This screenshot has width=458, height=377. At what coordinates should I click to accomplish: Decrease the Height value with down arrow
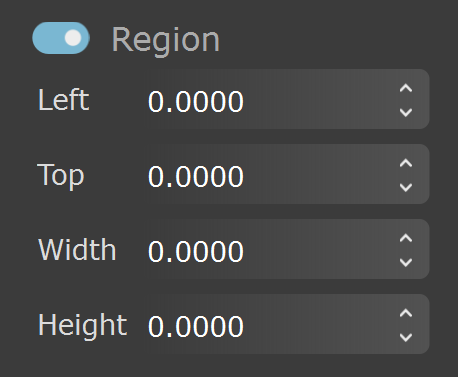pyautogui.click(x=406, y=337)
